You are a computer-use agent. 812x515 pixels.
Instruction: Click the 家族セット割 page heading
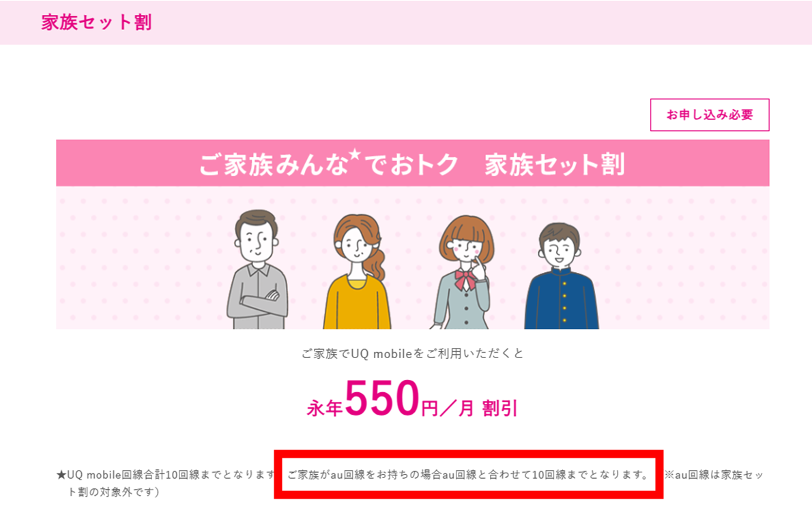click(96, 23)
